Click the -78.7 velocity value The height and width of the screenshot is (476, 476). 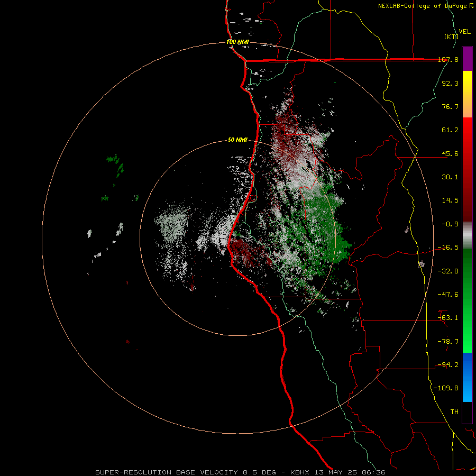click(x=448, y=342)
